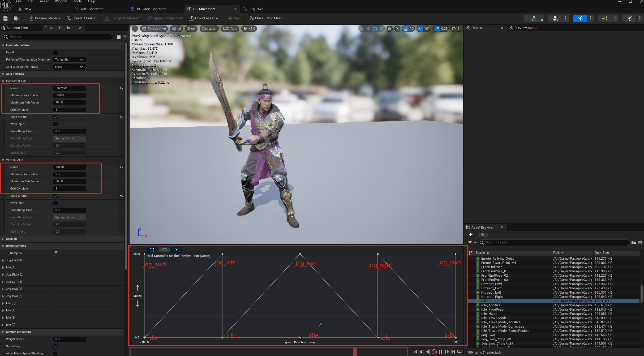Toggle Wrap Input under Horizontal Axis
The image size is (644, 356).
pyautogui.click(x=55, y=124)
